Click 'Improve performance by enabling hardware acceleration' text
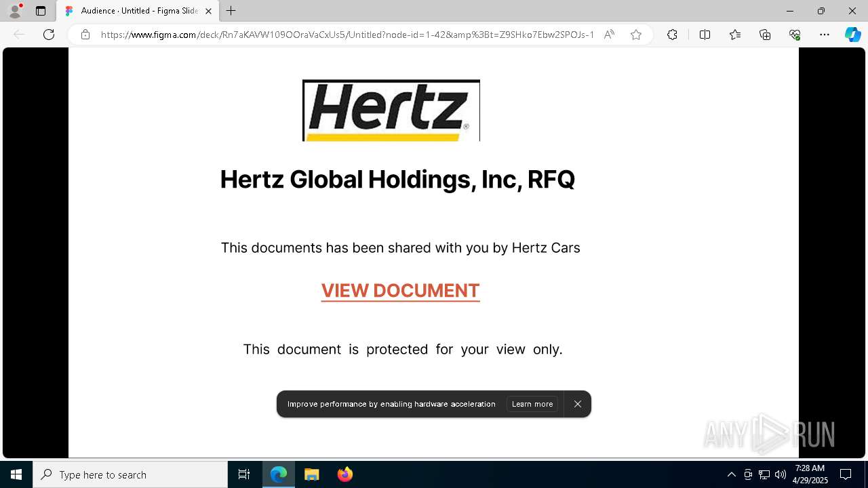 pyautogui.click(x=391, y=404)
